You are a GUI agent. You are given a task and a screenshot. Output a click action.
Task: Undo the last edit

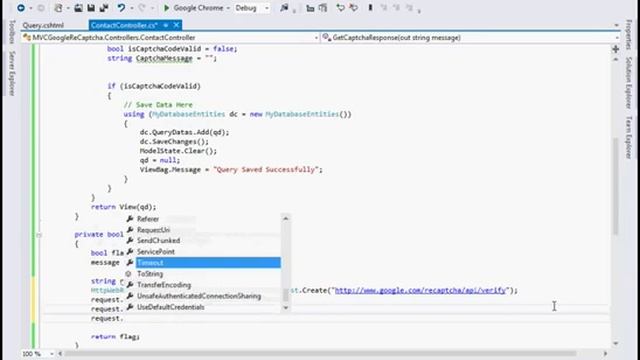click(121, 8)
